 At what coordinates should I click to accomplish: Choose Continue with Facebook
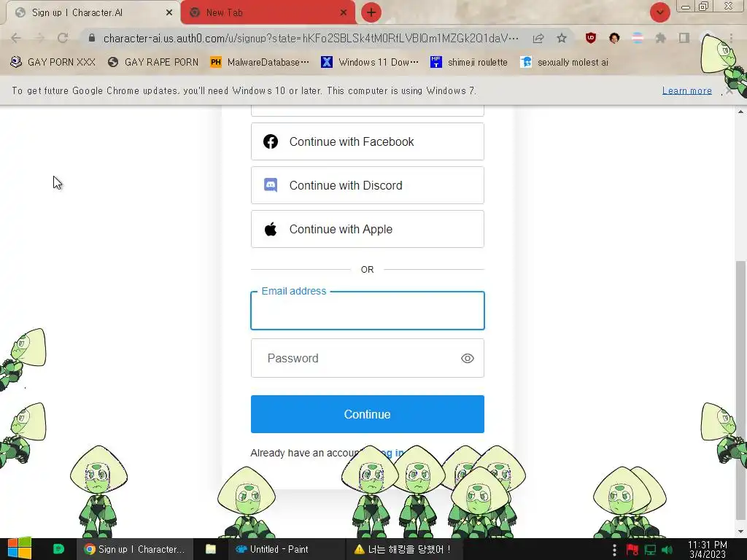click(x=368, y=141)
